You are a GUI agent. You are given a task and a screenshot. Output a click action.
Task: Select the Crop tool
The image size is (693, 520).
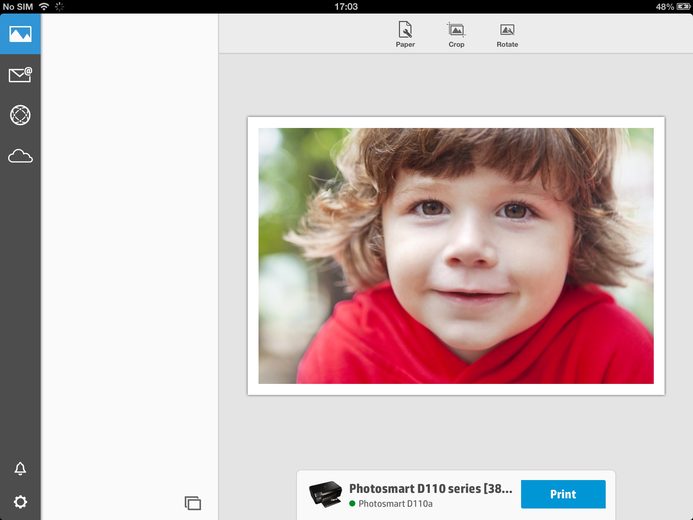pyautogui.click(x=456, y=34)
